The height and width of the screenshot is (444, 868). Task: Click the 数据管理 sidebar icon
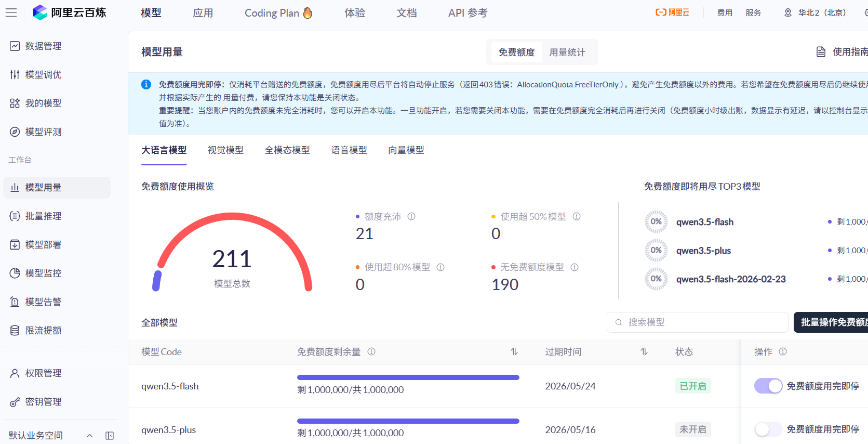click(15, 46)
